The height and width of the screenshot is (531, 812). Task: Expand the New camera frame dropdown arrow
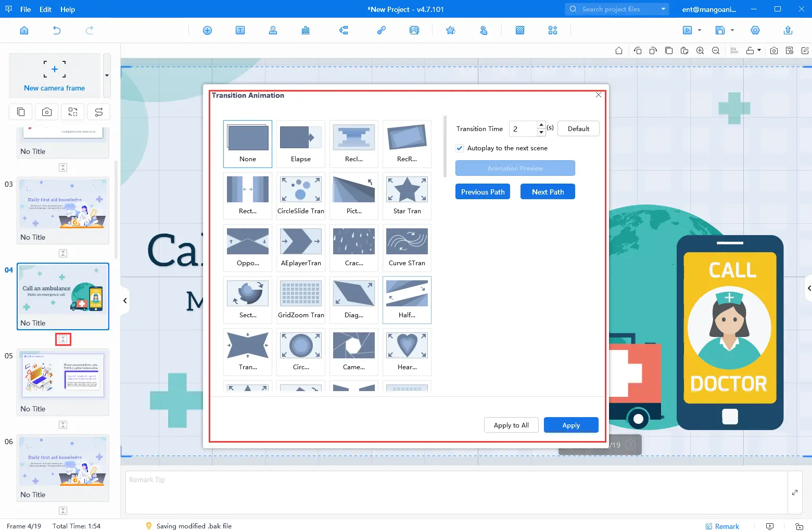(107, 75)
